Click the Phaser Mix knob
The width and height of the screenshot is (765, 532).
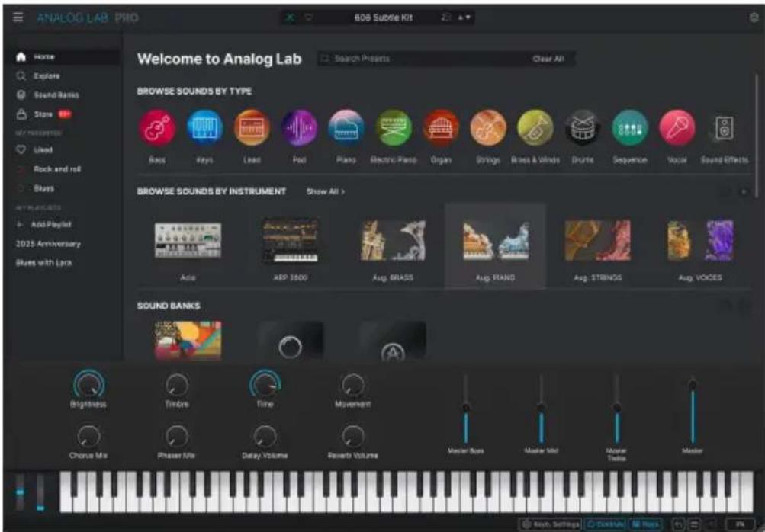(177, 437)
